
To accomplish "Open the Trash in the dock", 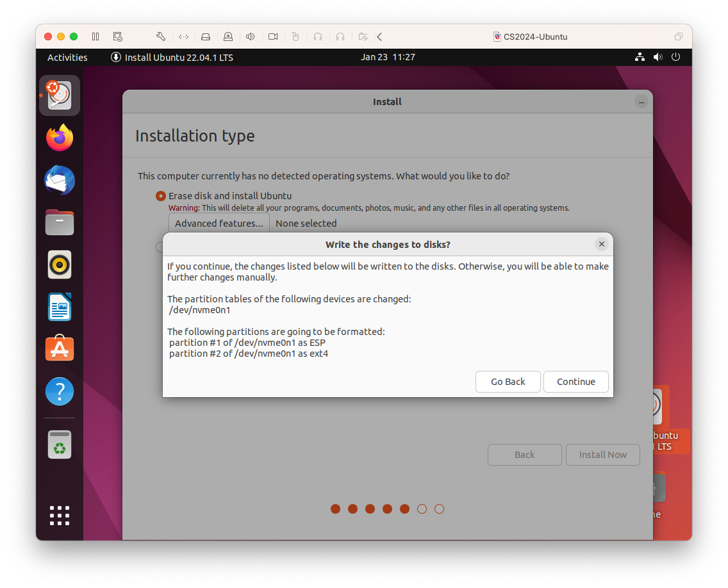I will (60, 444).
